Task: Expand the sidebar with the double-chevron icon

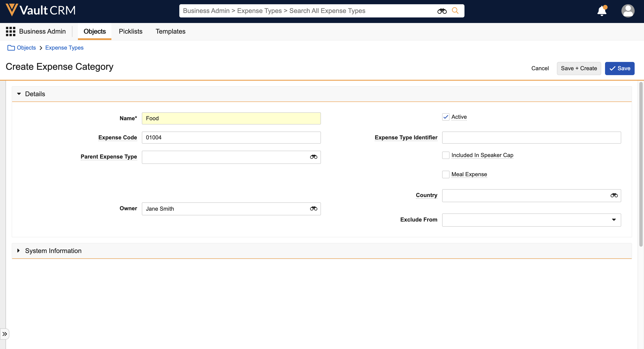Action: point(4,334)
